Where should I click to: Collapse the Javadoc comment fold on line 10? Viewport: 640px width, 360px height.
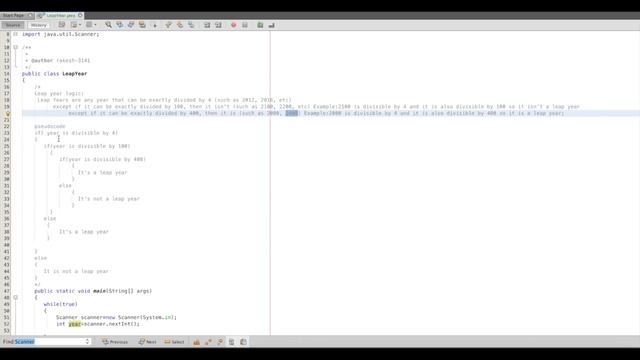pos(16,47)
